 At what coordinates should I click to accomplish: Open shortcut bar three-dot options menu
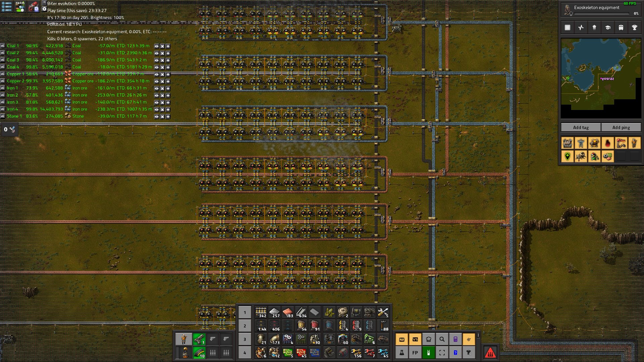coord(478,335)
